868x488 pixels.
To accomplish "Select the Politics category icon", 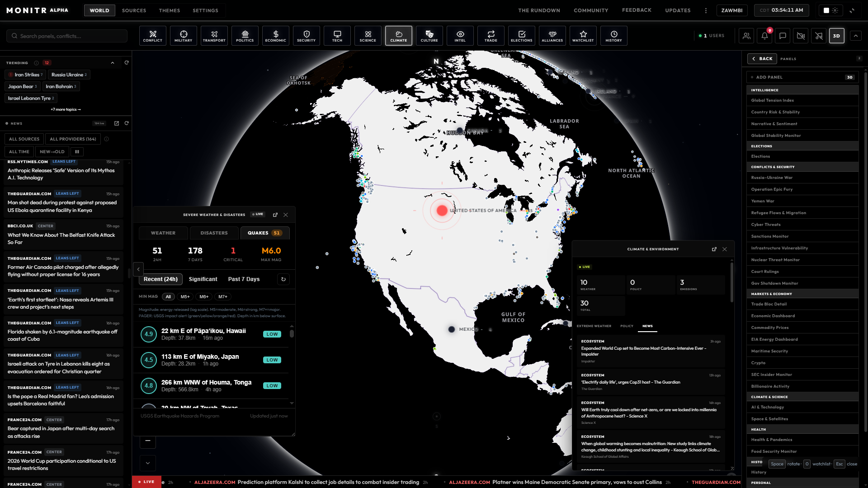I will click(245, 36).
